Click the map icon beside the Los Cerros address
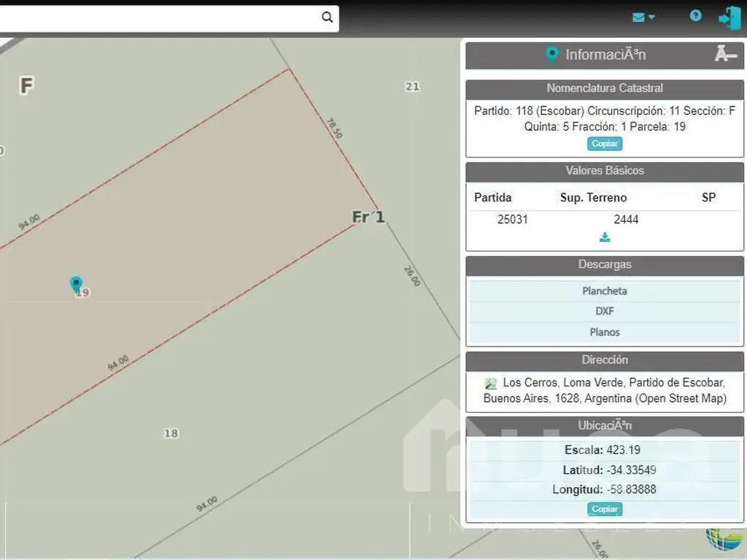The height and width of the screenshot is (560, 747). click(491, 384)
